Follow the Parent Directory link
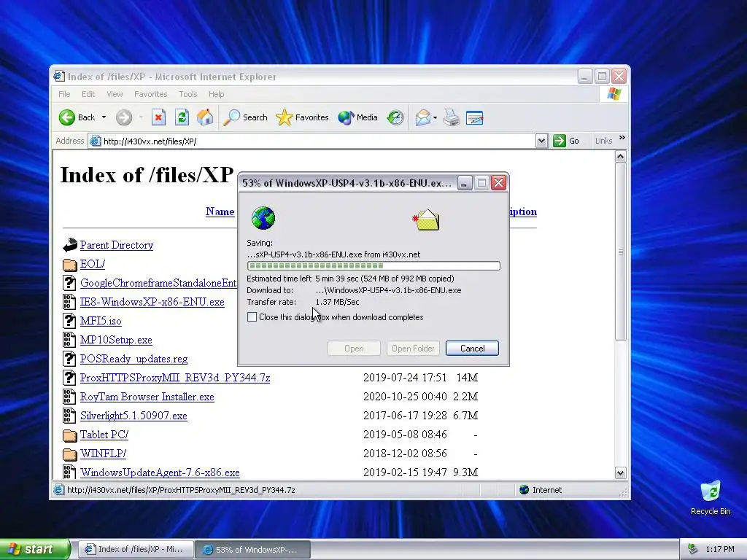 117,245
